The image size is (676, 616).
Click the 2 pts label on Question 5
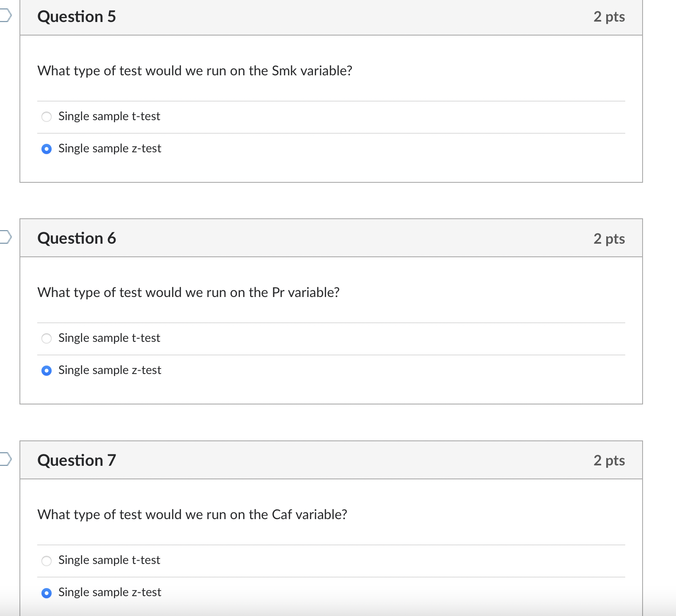click(x=609, y=17)
